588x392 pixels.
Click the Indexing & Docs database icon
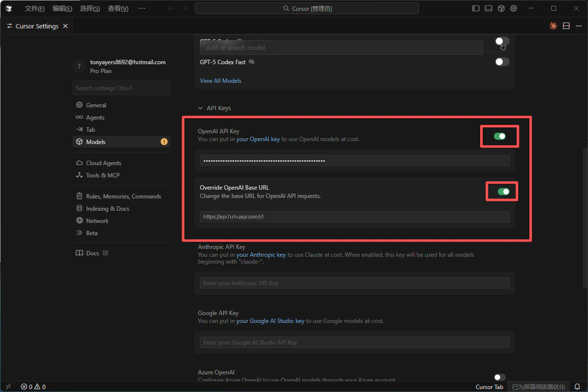pyautogui.click(x=79, y=208)
